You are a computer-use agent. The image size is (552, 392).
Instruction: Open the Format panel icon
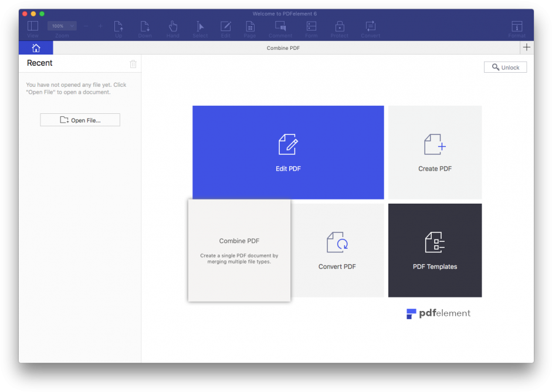coord(516,27)
